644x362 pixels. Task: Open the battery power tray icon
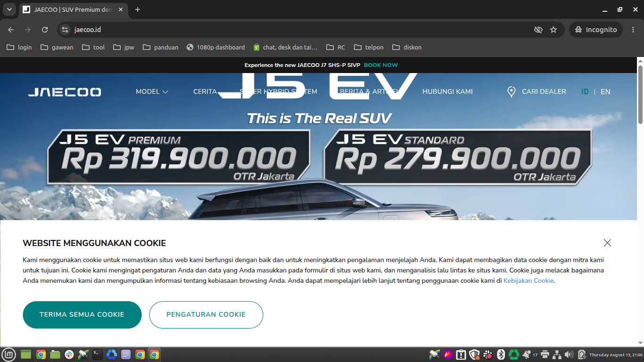pyautogui.click(x=582, y=354)
